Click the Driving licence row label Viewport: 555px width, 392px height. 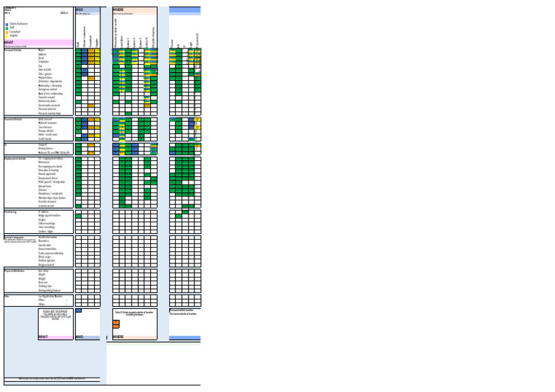coord(46,149)
